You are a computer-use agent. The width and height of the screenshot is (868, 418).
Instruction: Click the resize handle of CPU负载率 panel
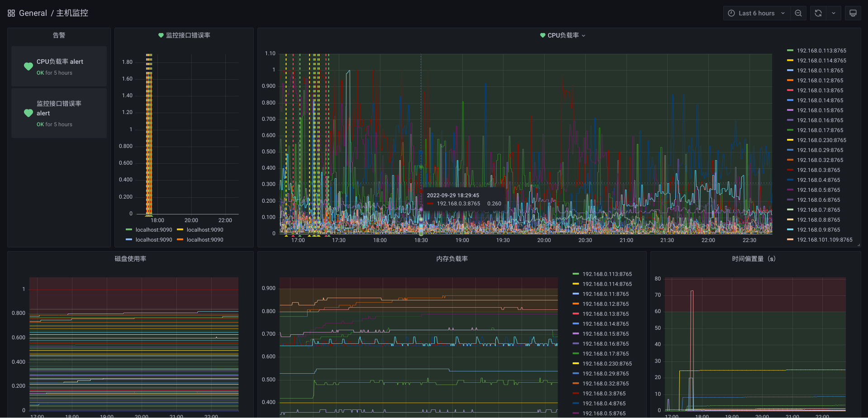point(858,245)
